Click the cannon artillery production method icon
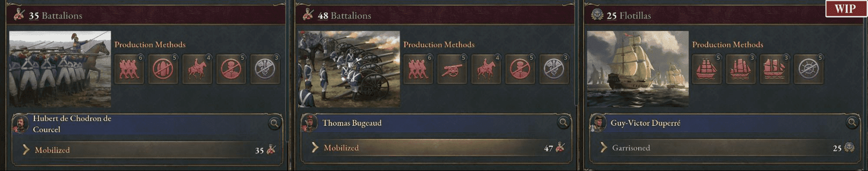Screen dimensions: 868x171 pos(452,69)
